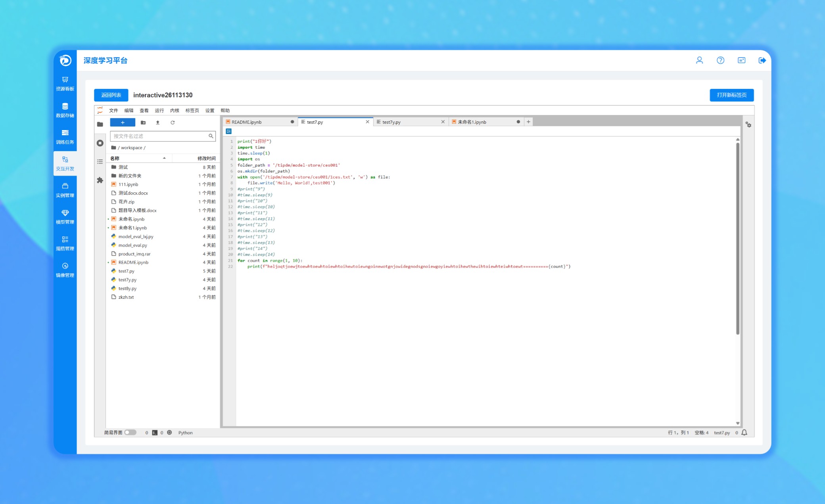Image resolution: width=825 pixels, height=504 pixels.
Task: Sort files by 名称 column
Action: (138, 158)
